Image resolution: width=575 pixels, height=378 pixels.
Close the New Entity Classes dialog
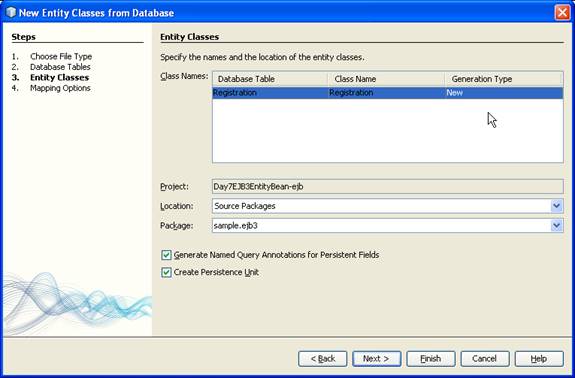point(562,12)
